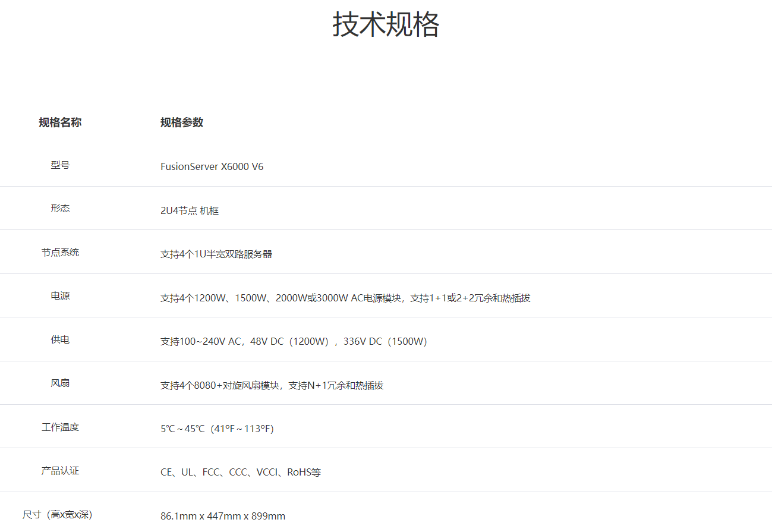Click the 100~240V AC power input value
This screenshot has height=532, width=772.
[200, 342]
